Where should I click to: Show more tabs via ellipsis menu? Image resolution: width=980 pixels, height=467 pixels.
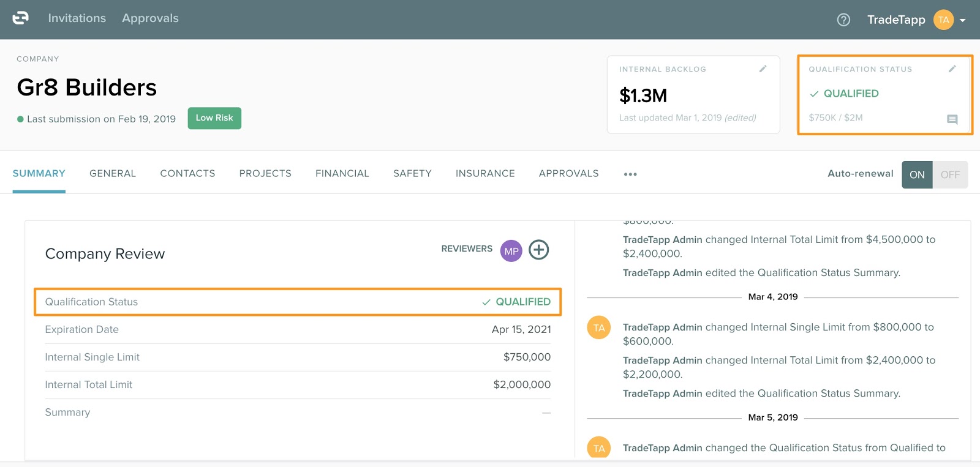click(630, 174)
